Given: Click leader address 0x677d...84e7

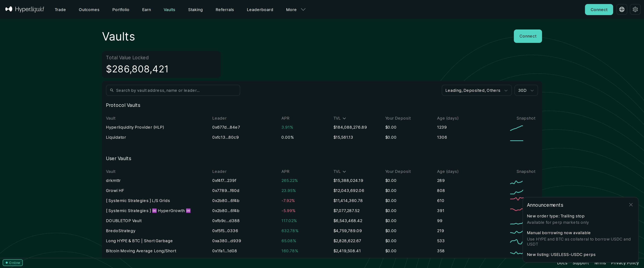Looking at the screenshot, I should pos(226,127).
